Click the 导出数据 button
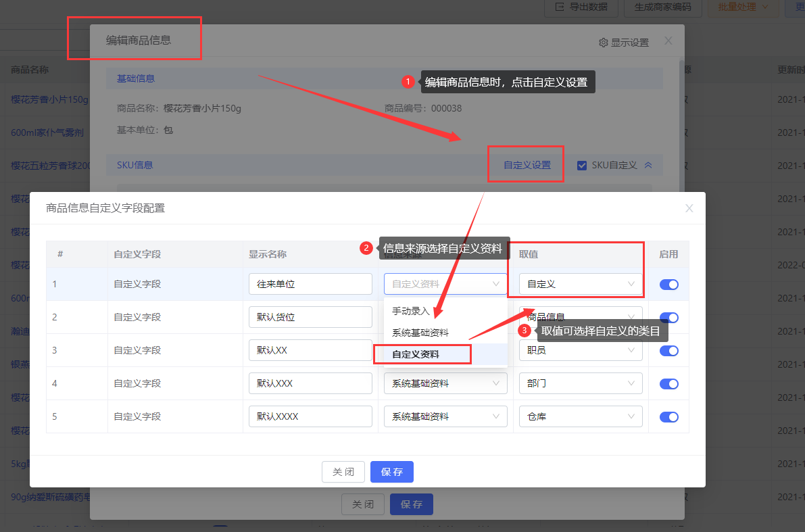 click(x=582, y=7)
